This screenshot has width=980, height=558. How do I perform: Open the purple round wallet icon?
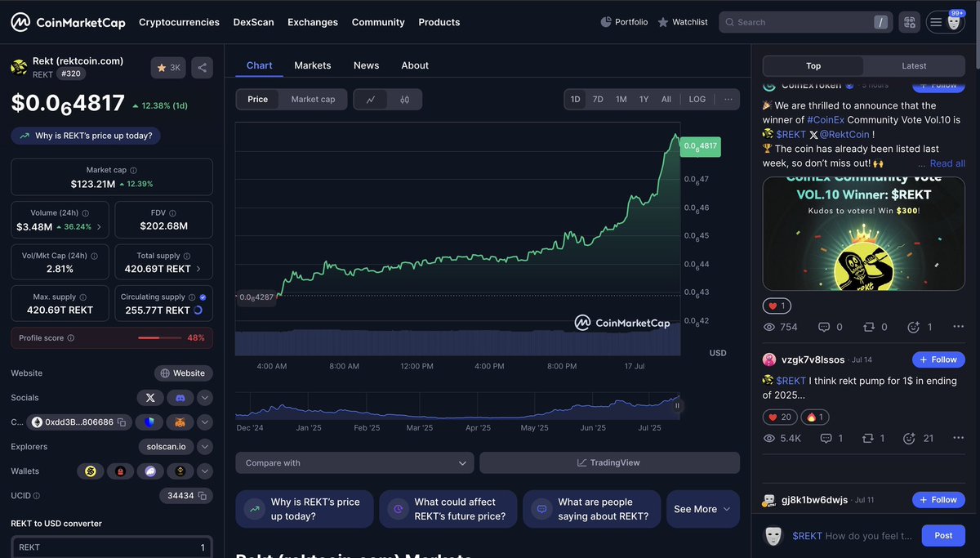(x=150, y=471)
